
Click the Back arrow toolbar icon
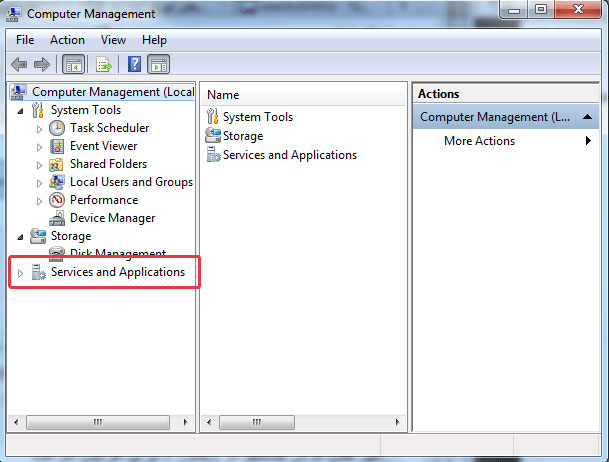click(x=20, y=65)
